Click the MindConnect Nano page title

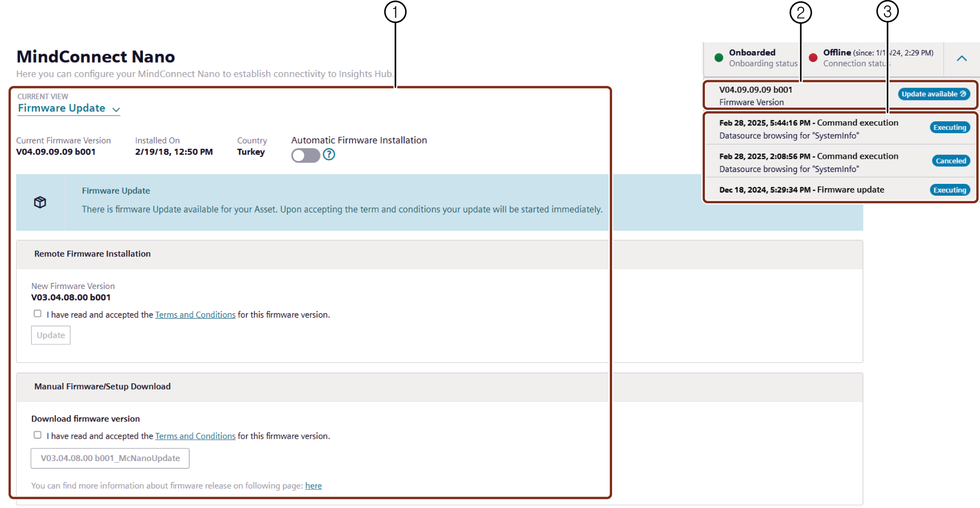pos(96,57)
